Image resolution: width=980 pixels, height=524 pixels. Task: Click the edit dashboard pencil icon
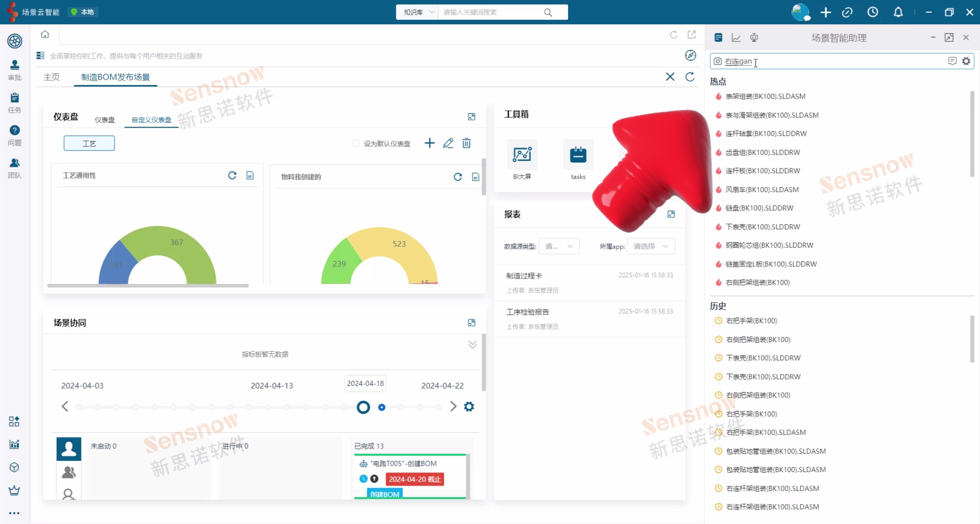(x=448, y=143)
